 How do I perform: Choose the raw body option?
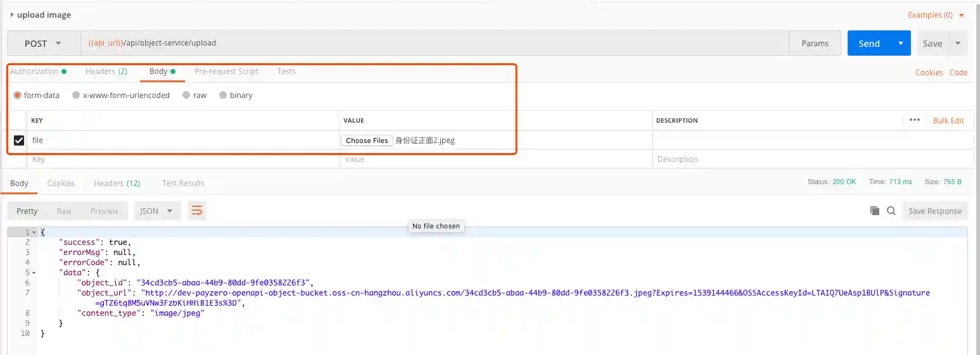[186, 96]
